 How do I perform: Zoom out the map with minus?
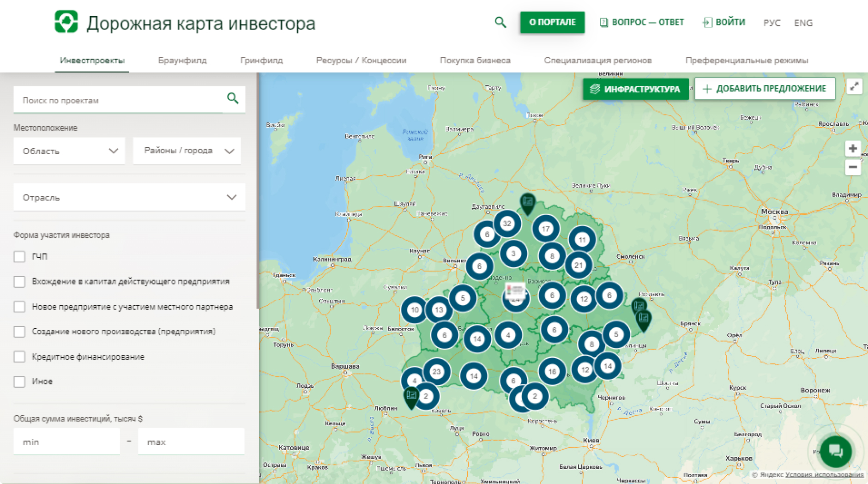click(853, 167)
